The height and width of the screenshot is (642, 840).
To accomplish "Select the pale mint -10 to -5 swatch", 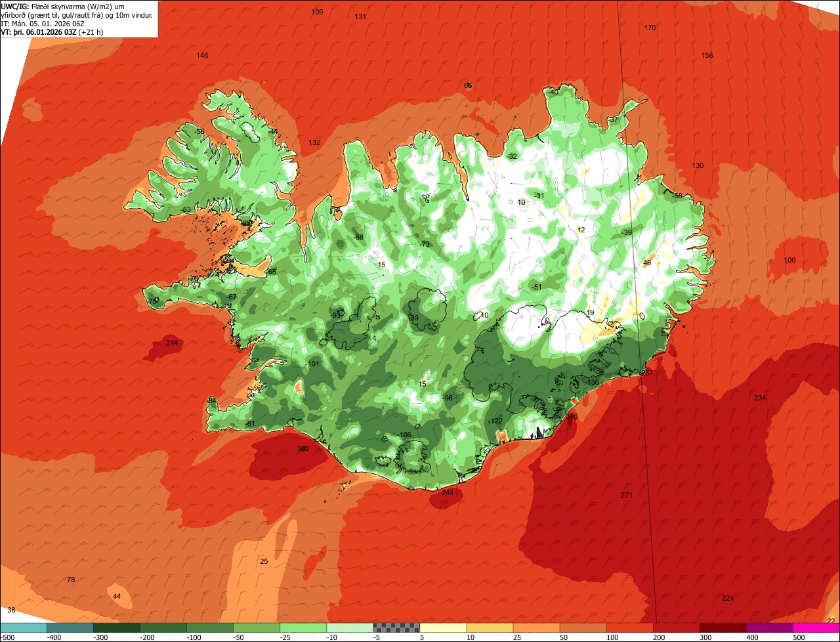I will 350,628.
